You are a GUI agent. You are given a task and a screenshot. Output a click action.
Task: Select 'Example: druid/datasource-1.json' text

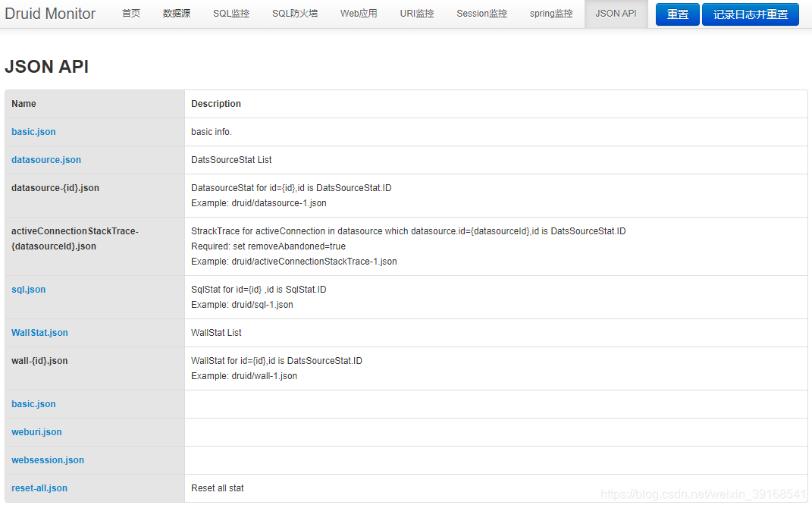[x=259, y=203]
